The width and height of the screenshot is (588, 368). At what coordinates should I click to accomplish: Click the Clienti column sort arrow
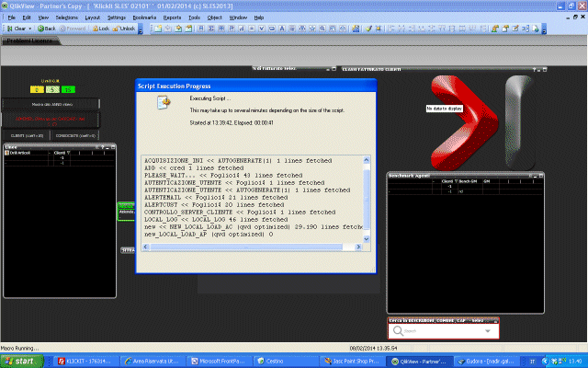[x=68, y=153]
